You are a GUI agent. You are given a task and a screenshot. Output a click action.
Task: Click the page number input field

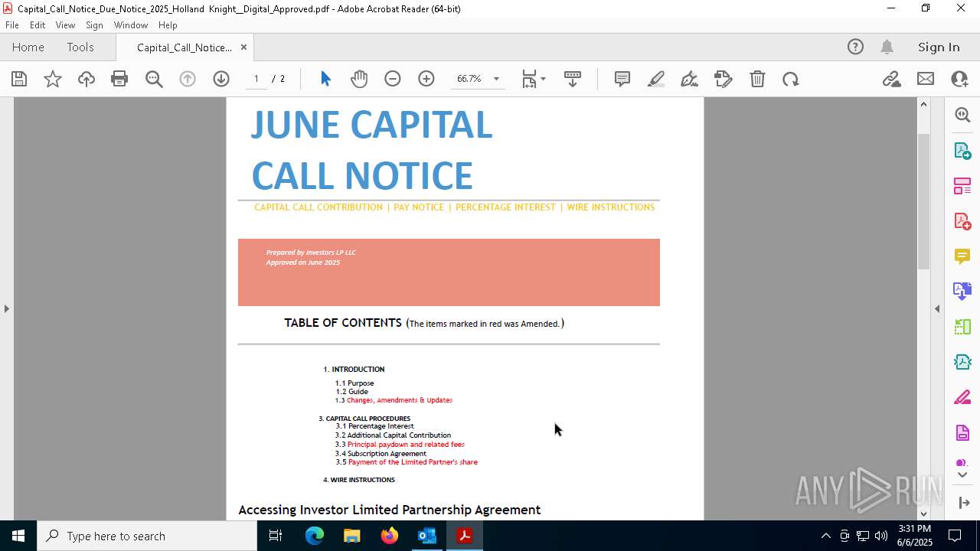click(x=256, y=79)
